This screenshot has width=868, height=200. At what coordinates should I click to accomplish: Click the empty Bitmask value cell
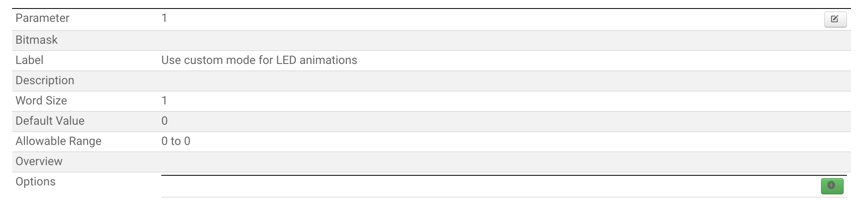[x=486, y=40]
